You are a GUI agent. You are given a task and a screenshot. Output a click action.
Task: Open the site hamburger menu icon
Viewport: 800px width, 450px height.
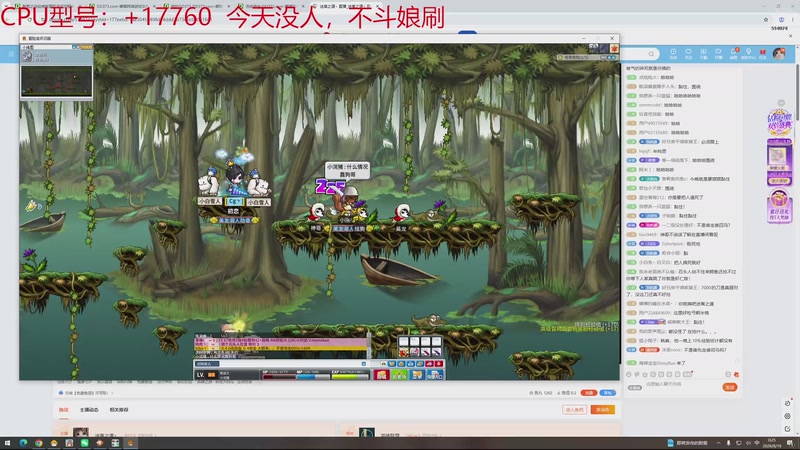click(11, 54)
